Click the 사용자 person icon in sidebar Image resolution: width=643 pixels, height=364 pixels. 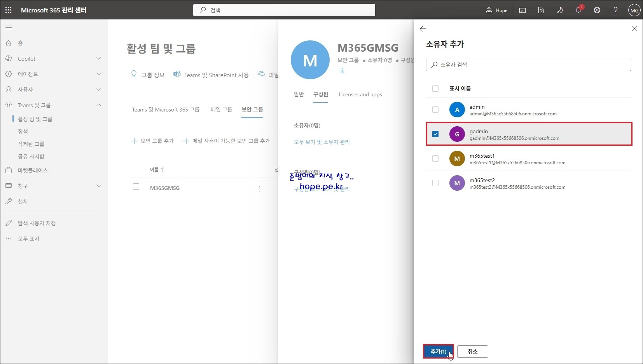tap(9, 89)
